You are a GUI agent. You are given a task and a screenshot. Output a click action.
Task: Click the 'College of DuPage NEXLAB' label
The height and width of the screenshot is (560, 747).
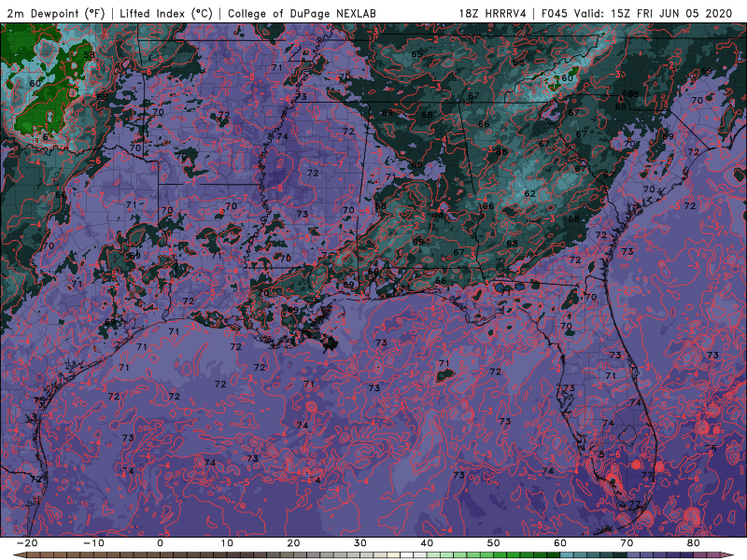click(302, 14)
